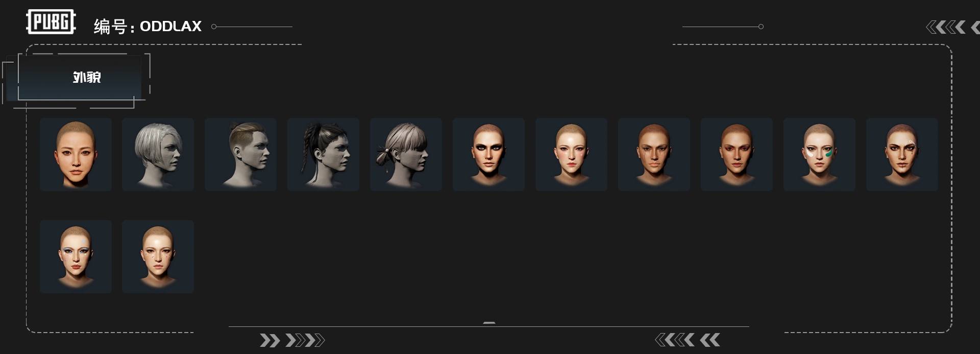The height and width of the screenshot is (354, 980).
Task: Select the low ponytail with bangs hairstyle
Action: [x=406, y=154]
